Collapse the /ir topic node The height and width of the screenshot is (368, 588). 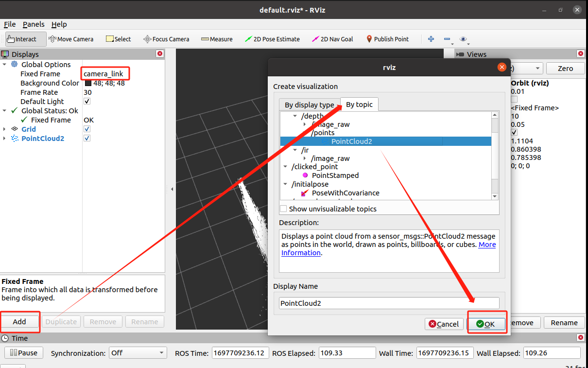(x=295, y=151)
